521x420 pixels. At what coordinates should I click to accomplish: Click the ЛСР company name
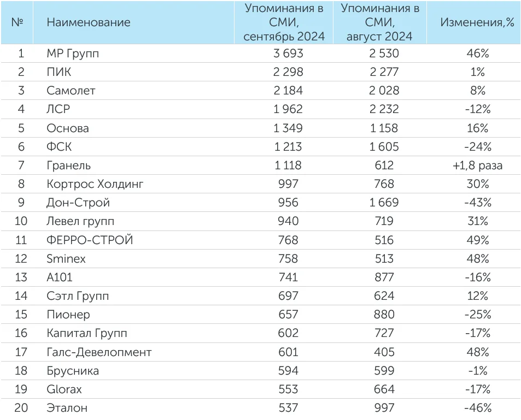pyautogui.click(x=58, y=109)
